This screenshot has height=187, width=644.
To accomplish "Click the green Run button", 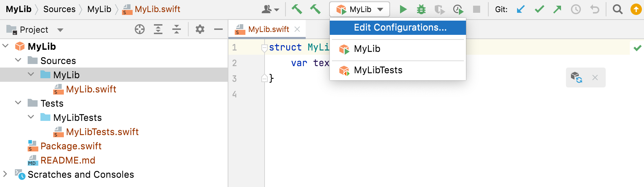I will (403, 9).
